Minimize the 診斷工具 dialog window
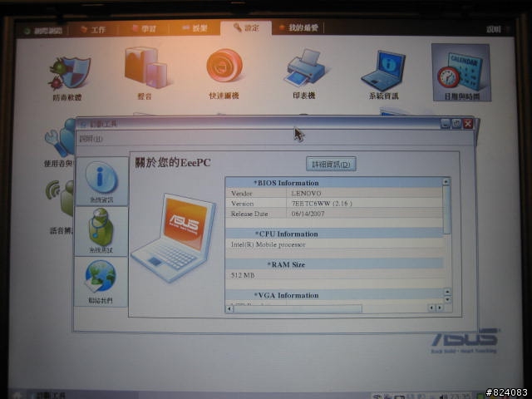 (x=446, y=124)
